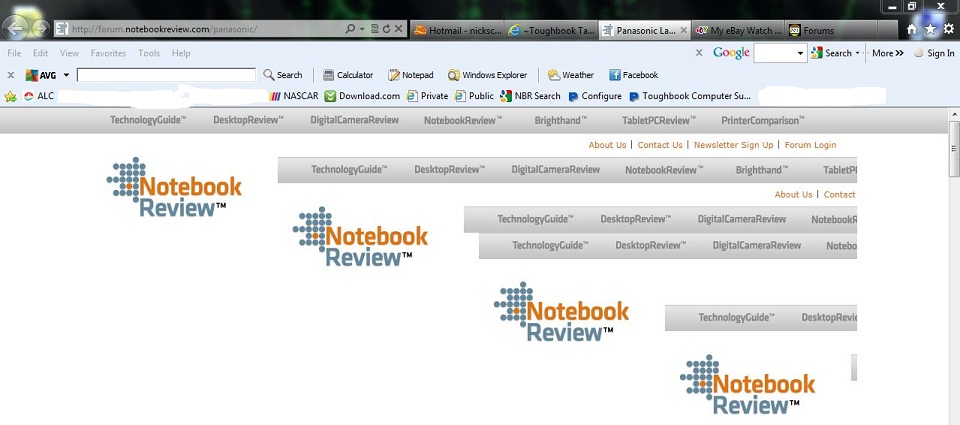
Task: Open the Help menu
Action: (181, 53)
